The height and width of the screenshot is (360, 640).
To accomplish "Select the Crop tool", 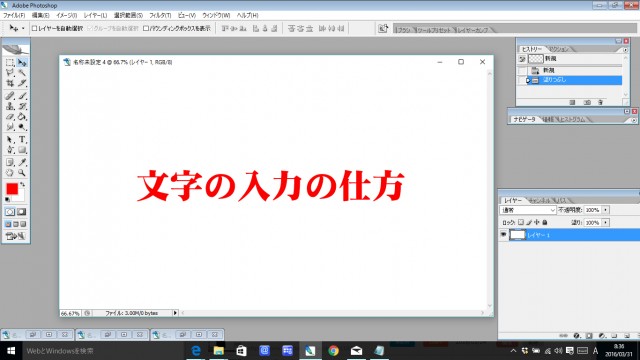I will [10, 83].
